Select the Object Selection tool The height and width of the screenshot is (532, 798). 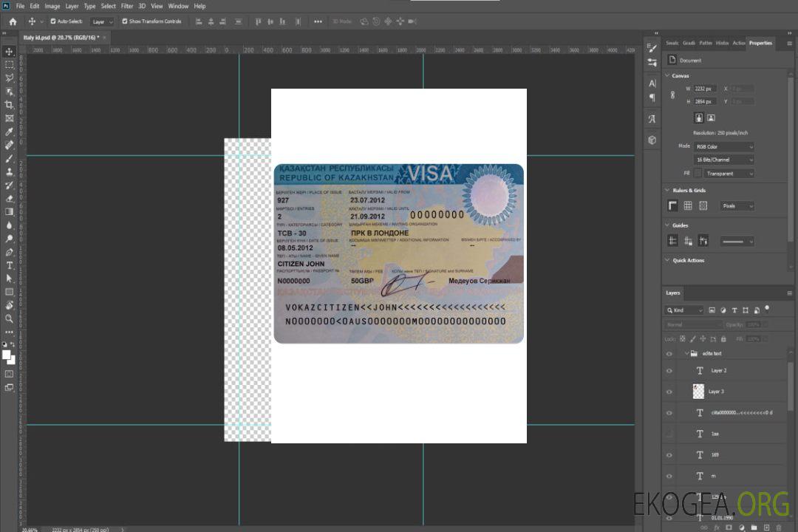tap(9, 92)
